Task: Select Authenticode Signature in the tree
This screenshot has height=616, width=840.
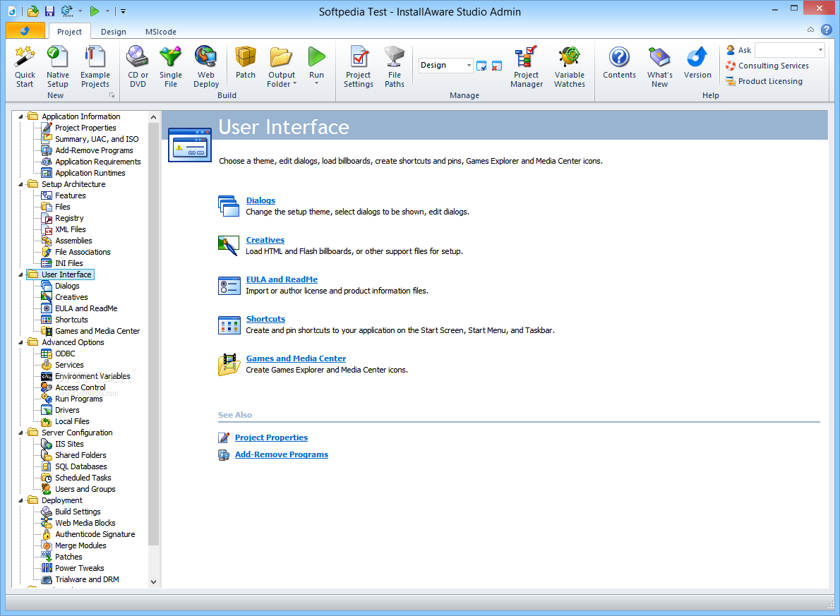Action: pyautogui.click(x=95, y=534)
